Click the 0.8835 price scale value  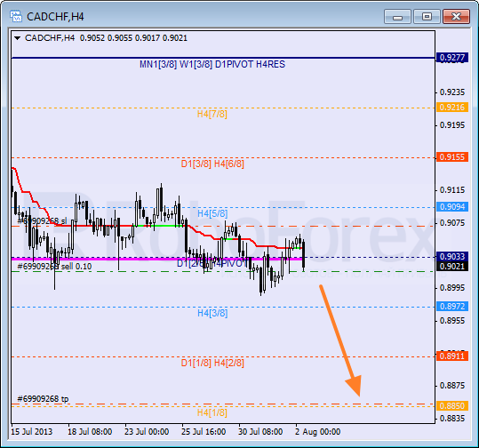coord(452,419)
